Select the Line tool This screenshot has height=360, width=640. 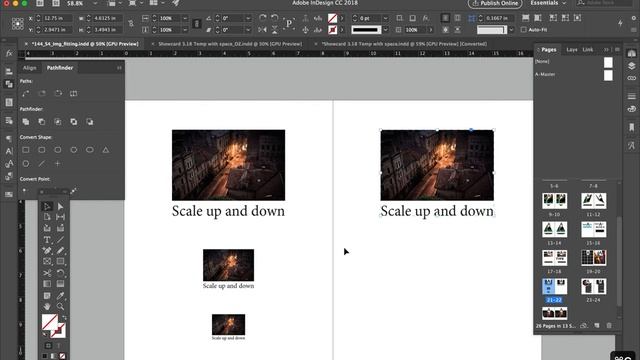click(60, 240)
